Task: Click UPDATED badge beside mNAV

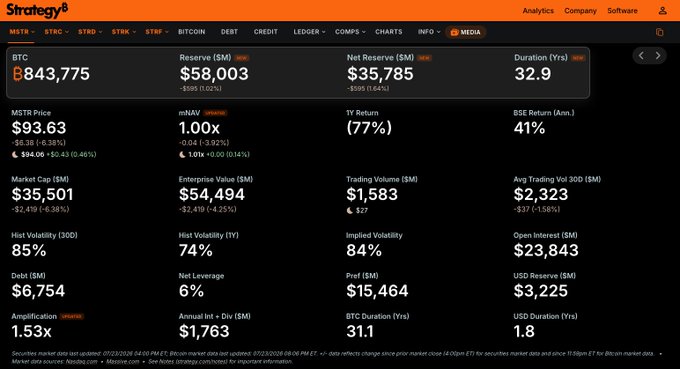Action: (215, 113)
